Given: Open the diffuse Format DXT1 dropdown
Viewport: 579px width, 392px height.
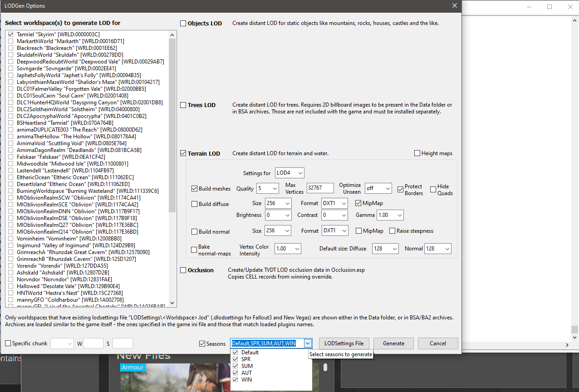Looking at the screenshot, I should (335, 203).
